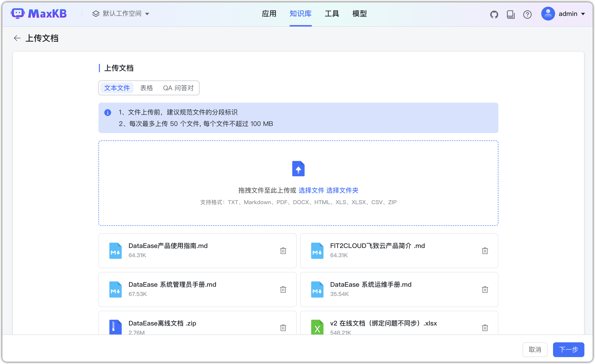Click the info icon in the notice
Image resolution: width=595 pixels, height=364 pixels.
pos(107,112)
